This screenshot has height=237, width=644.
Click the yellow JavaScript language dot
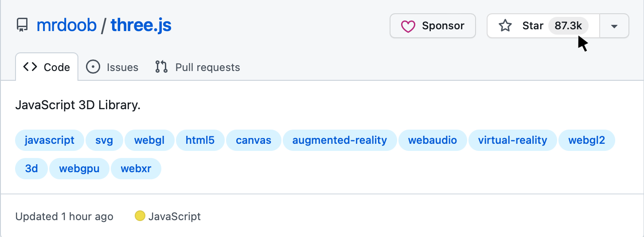[x=140, y=216]
